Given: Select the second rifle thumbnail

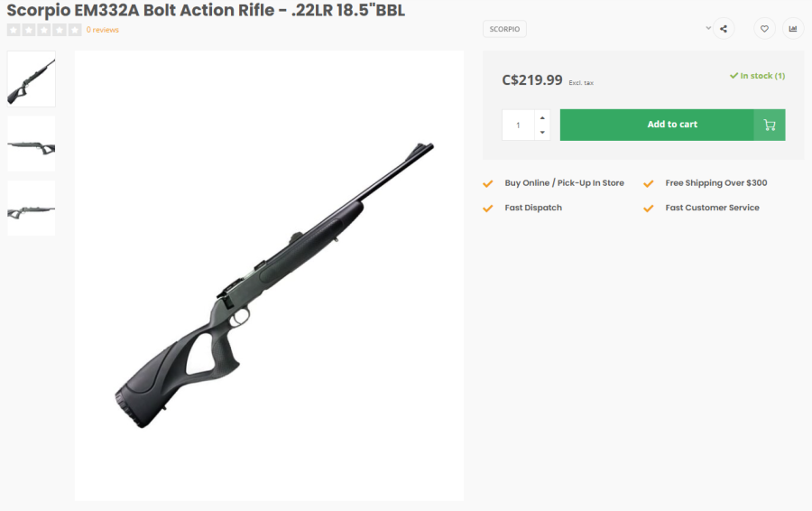Looking at the screenshot, I should pos(32,144).
